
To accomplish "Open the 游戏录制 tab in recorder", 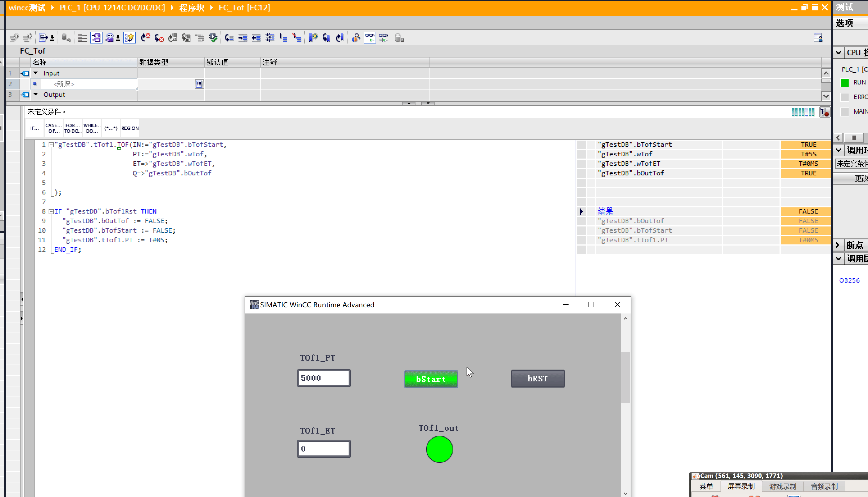I will (x=782, y=486).
